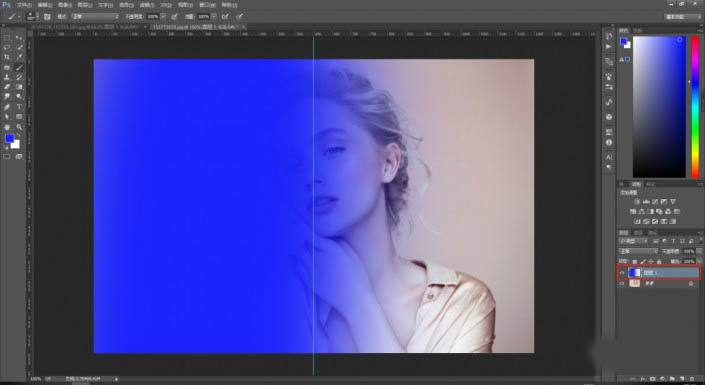The width and height of the screenshot is (705, 385).
Task: Open the brush blend mode dropdown in the options bar
Action: point(95,17)
